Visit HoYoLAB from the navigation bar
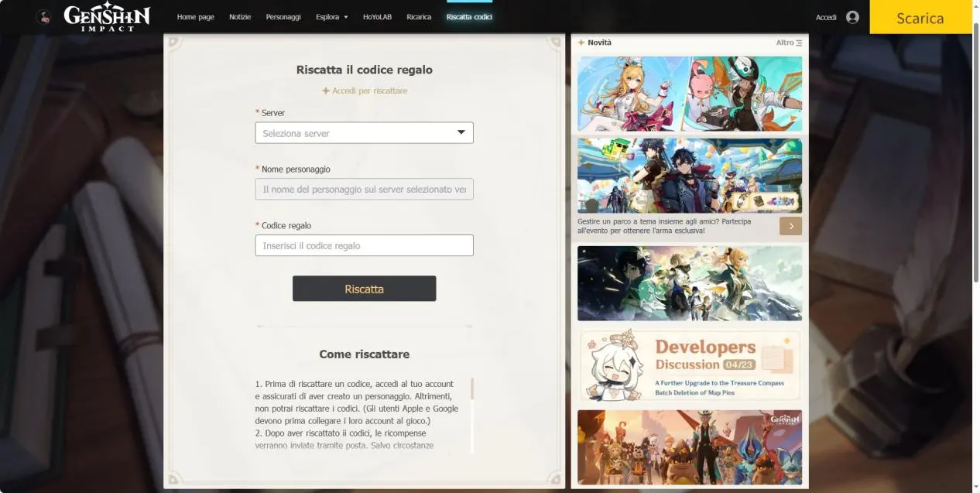 click(377, 17)
